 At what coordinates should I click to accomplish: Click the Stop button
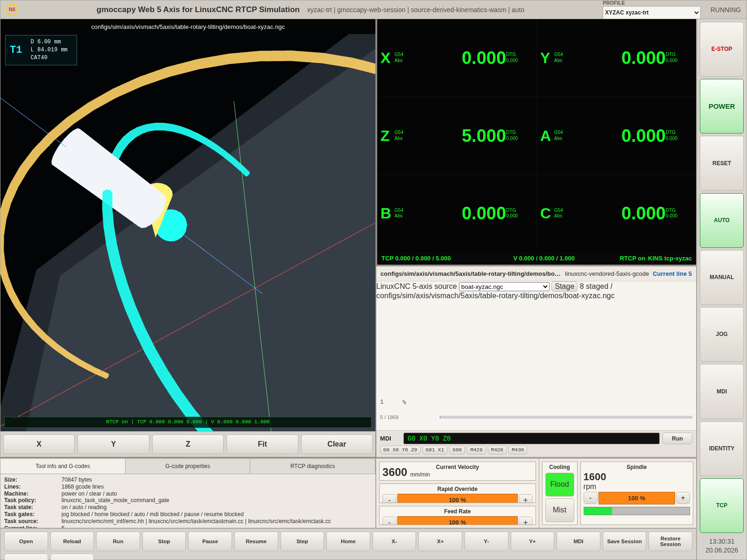click(x=164, y=541)
